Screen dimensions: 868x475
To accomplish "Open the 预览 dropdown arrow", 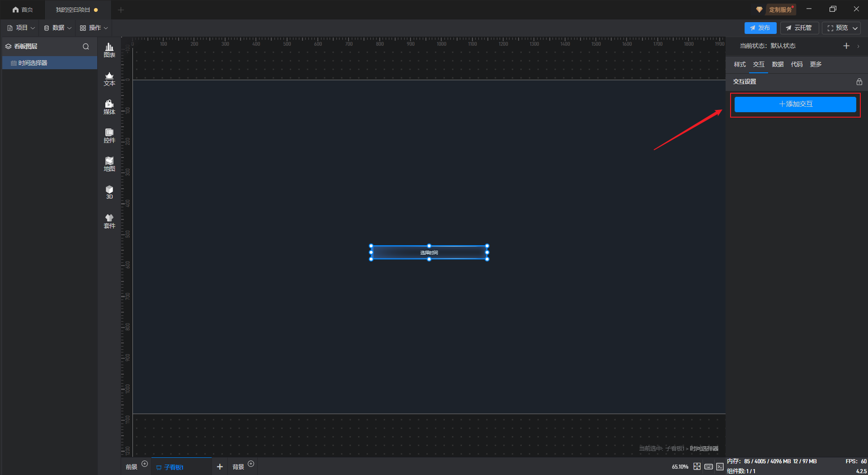I will click(855, 28).
